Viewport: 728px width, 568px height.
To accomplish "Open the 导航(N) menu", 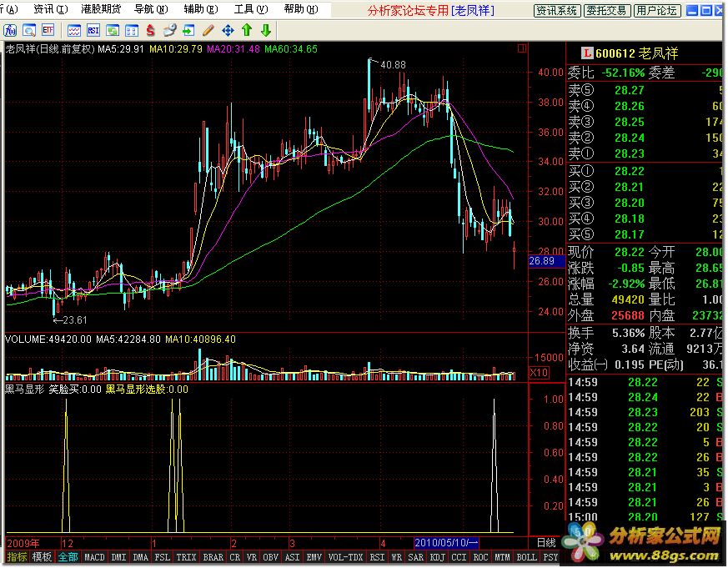I will (x=151, y=9).
